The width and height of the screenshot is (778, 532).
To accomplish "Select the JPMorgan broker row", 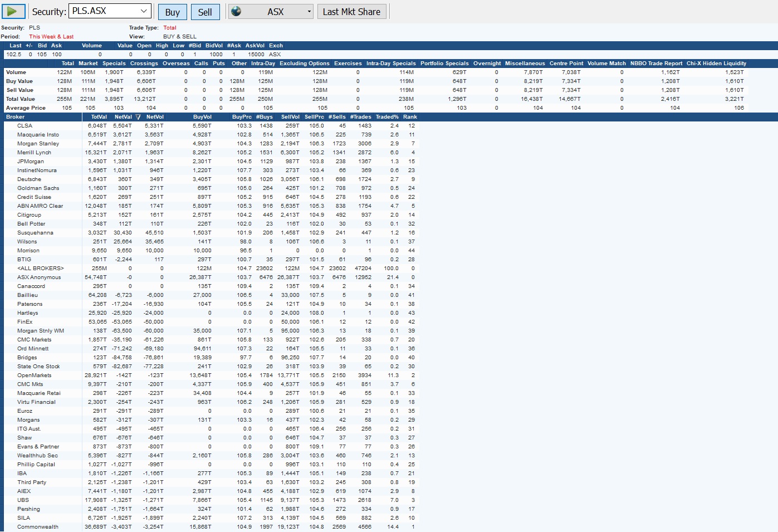I will [x=211, y=162].
